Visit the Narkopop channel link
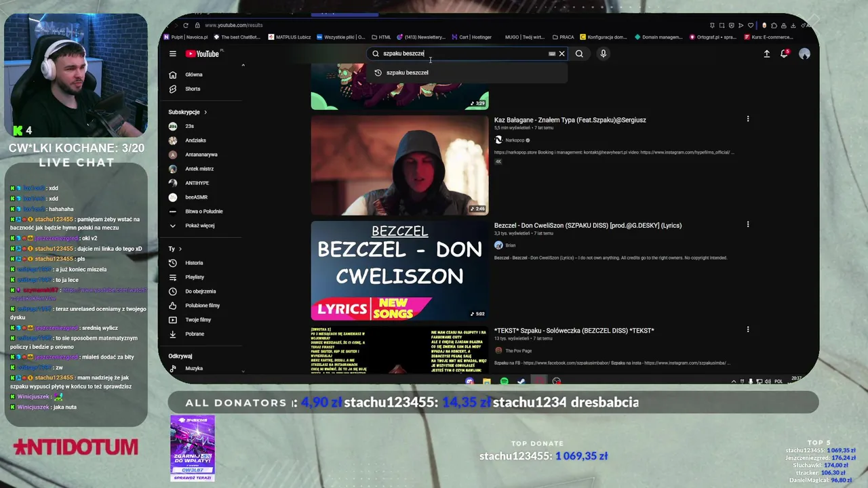Viewport: 868px width, 488px height. point(515,140)
